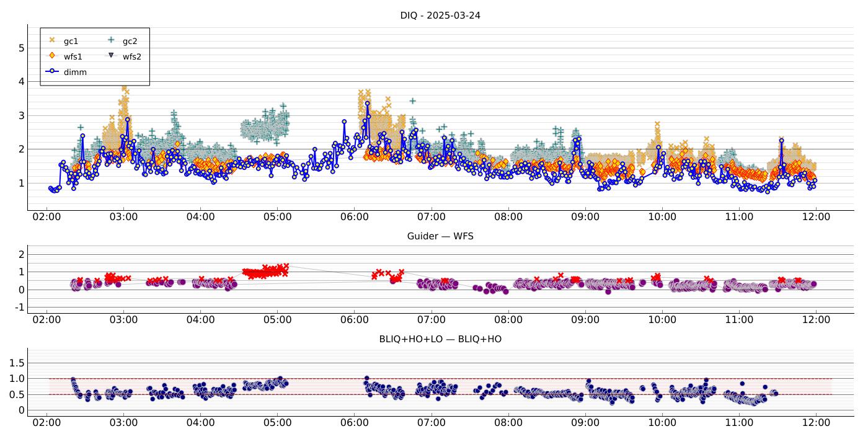Select the 'wfs2' legend label

(131, 56)
